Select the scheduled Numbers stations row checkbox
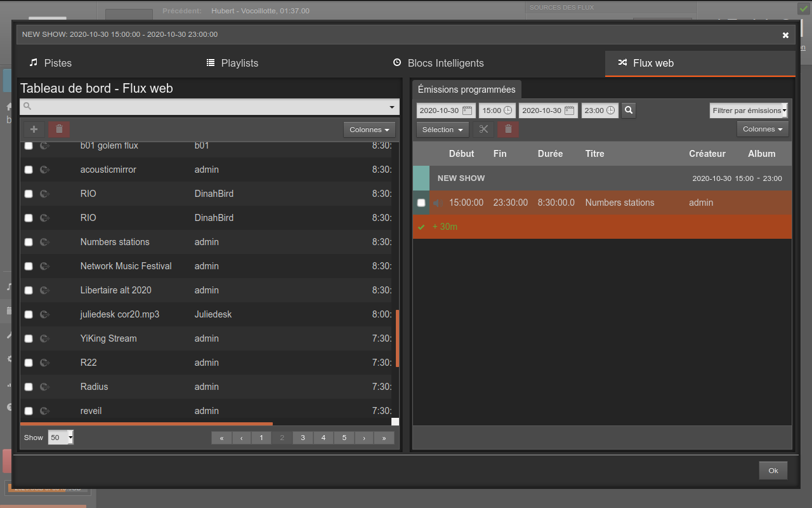812x508 pixels. pyautogui.click(x=421, y=203)
